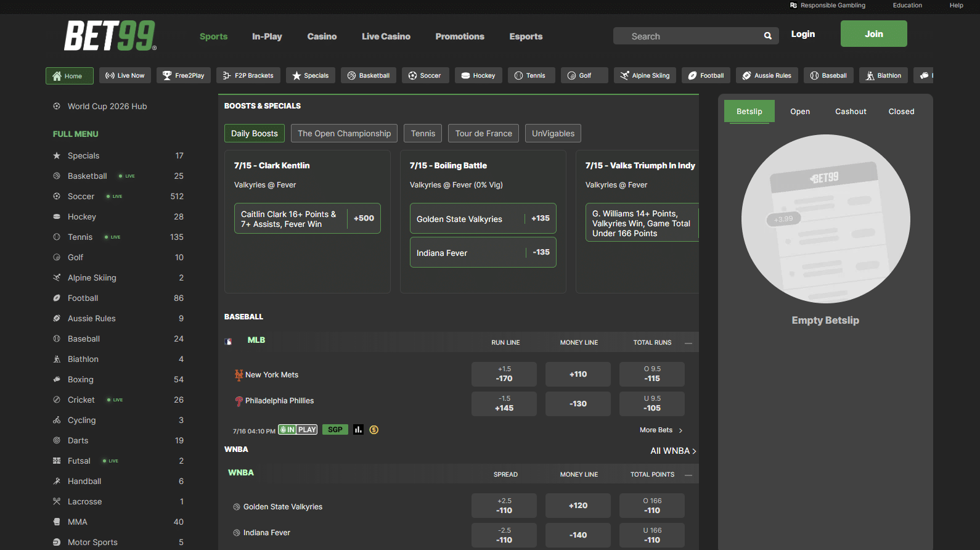
Task: Select the Hockey chip in the sports bar
Action: coord(479,76)
